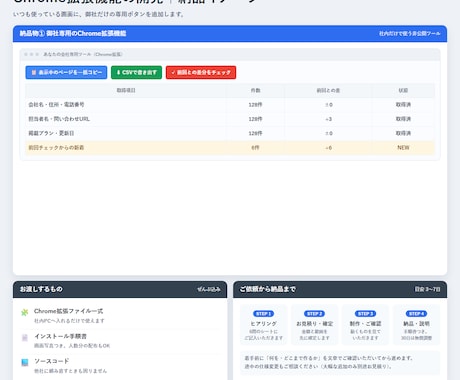Click the 納品物① 御社専用のChrome拡張機能 header title
This screenshot has width=460, height=380.
pyautogui.click(x=73, y=33)
